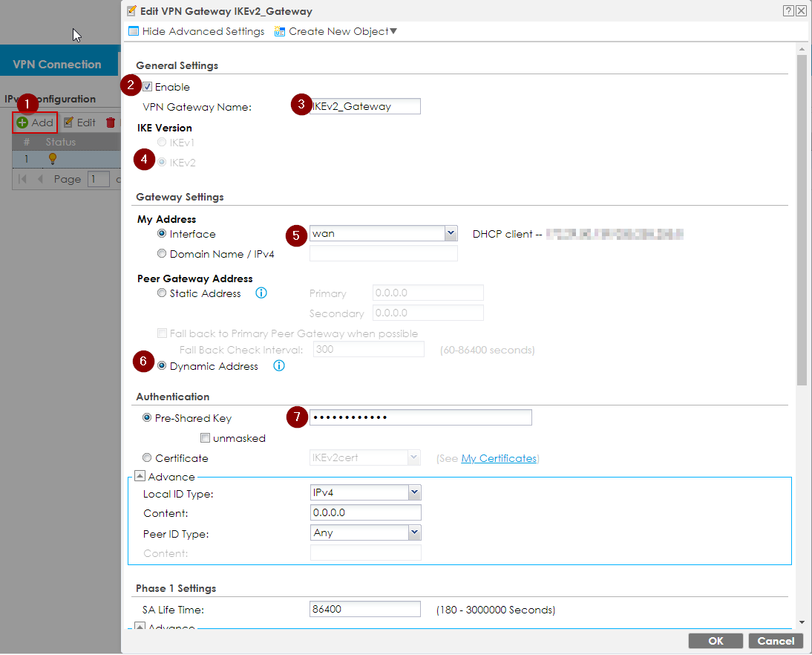
Task: Click the lightbulb status icon in row 1
Action: [52, 158]
